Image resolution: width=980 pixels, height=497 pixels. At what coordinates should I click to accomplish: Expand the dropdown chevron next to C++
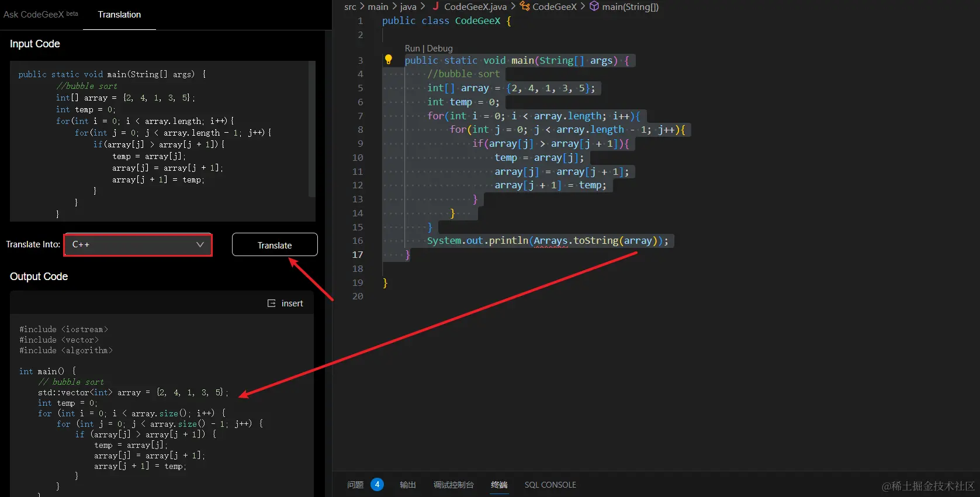[x=200, y=244]
